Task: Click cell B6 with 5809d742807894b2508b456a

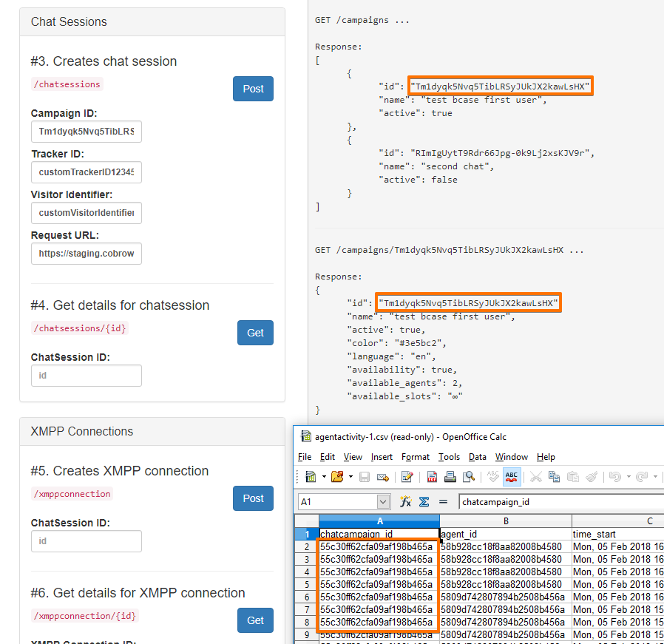Action: pos(506,597)
